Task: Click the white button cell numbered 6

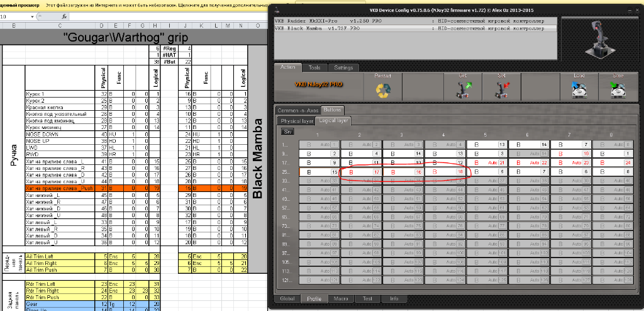Action: (571, 172)
